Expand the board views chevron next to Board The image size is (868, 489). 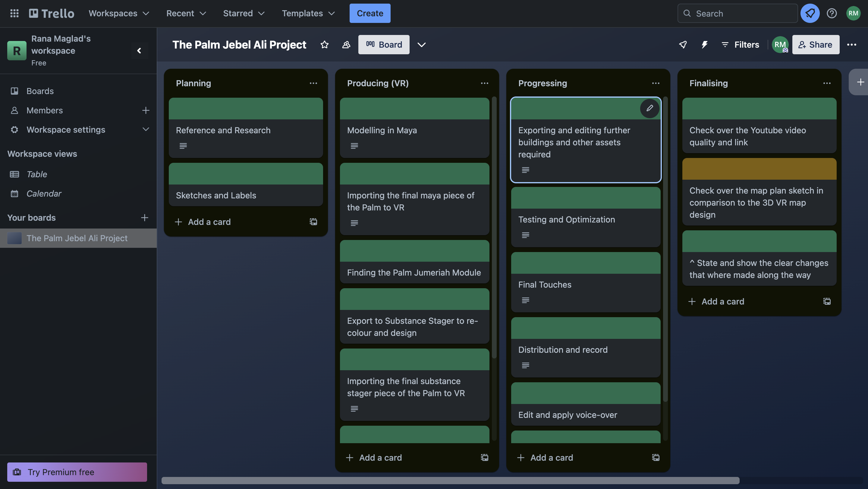(422, 45)
